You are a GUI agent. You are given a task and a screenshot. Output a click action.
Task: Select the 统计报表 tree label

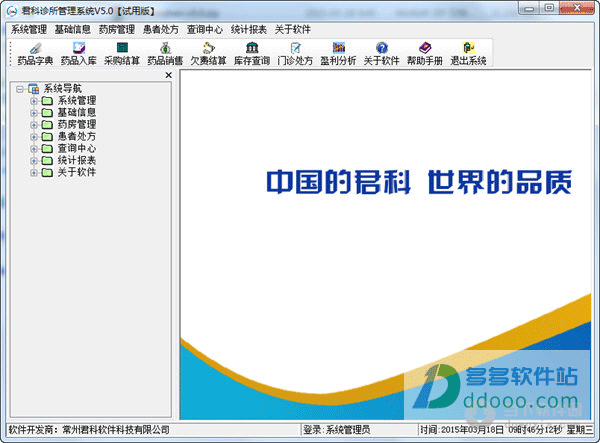pyautogui.click(x=77, y=161)
